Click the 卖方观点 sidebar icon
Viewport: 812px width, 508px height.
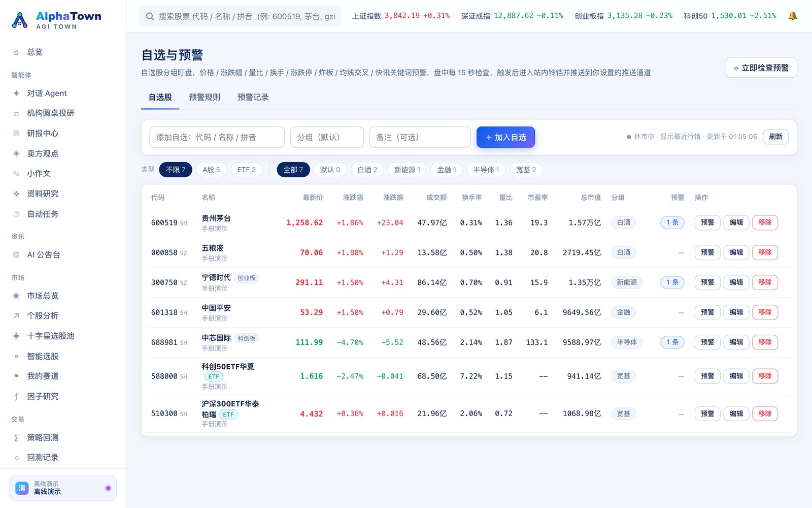(16, 153)
